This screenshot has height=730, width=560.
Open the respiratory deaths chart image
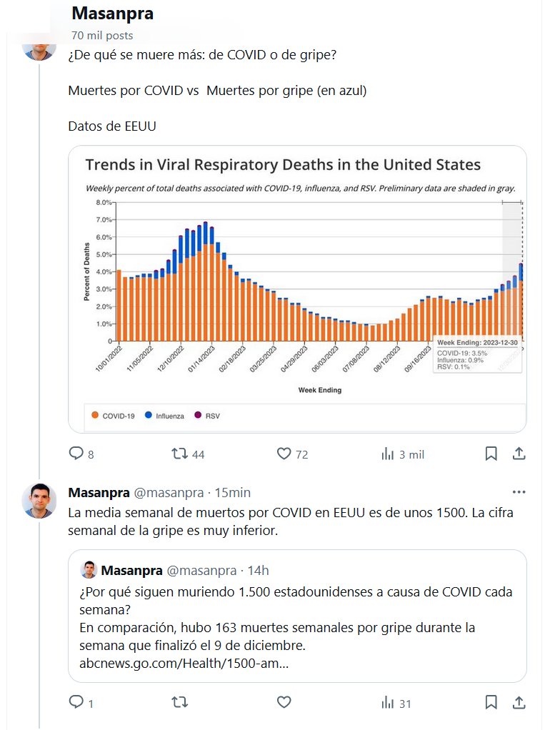297,286
